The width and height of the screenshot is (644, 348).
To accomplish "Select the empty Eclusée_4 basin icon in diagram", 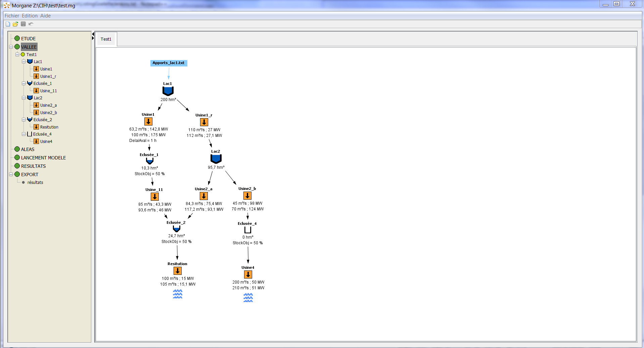I will [247, 230].
